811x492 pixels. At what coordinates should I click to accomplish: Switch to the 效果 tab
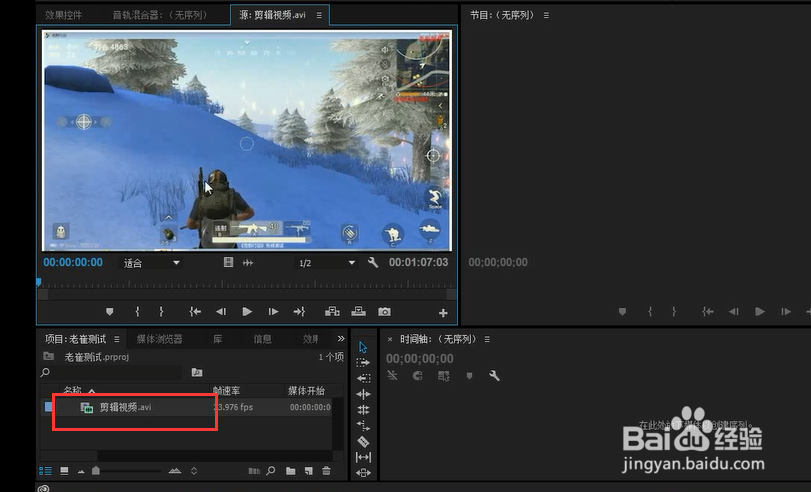[310, 339]
